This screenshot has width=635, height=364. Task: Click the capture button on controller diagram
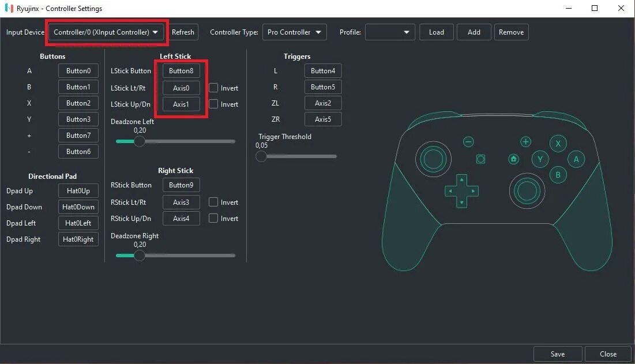480,159
